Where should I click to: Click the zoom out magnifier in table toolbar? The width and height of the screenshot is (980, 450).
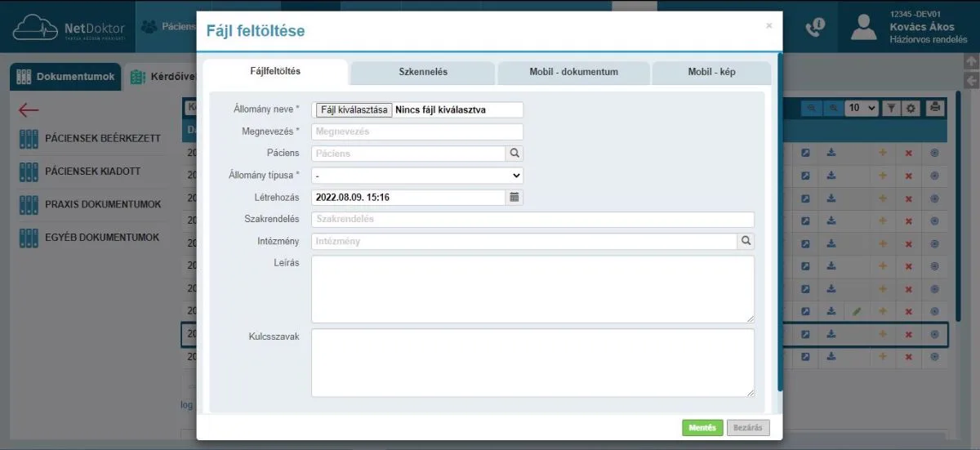(x=811, y=108)
